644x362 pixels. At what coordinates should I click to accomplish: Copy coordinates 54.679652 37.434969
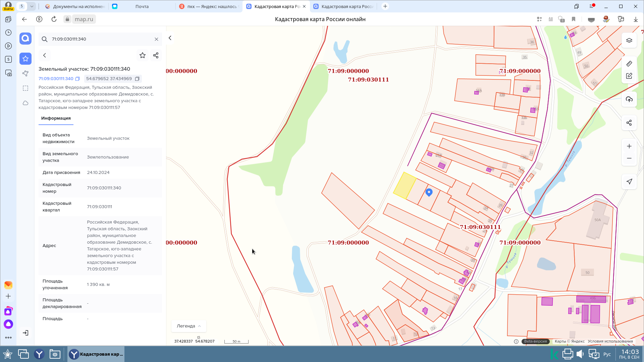[x=137, y=79]
